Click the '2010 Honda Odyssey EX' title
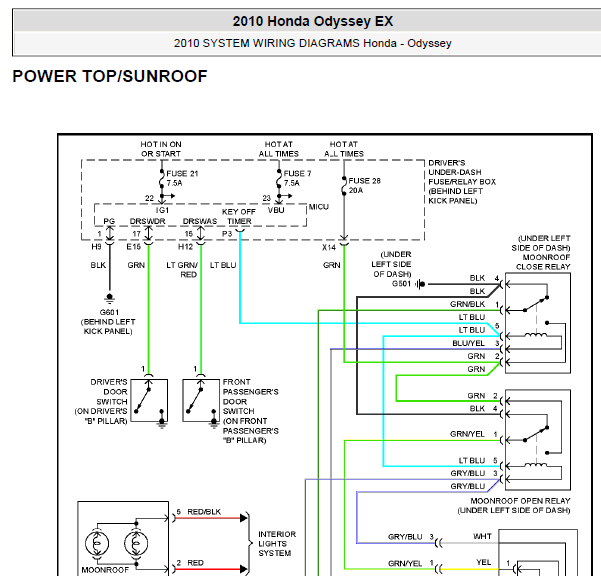The width and height of the screenshot is (601, 576). pyautogui.click(x=313, y=21)
